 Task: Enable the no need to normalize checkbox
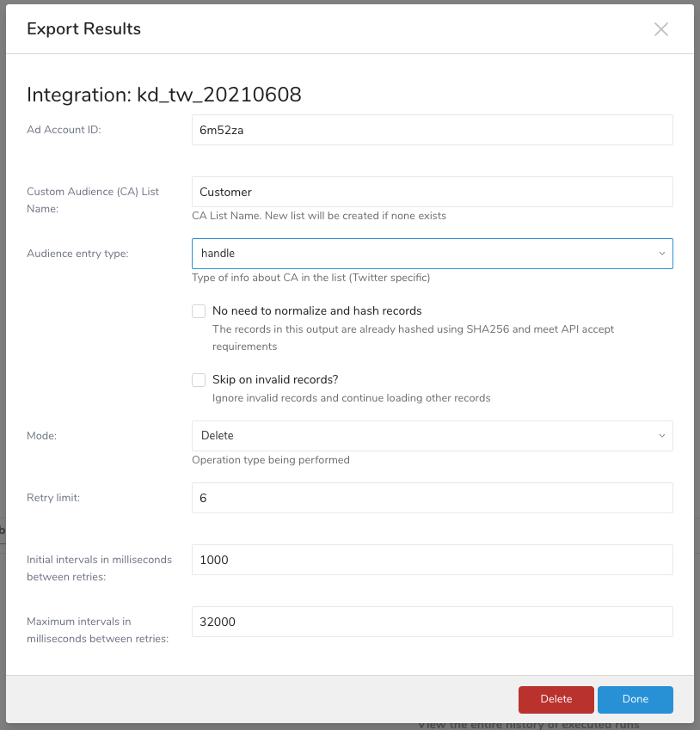click(x=199, y=311)
